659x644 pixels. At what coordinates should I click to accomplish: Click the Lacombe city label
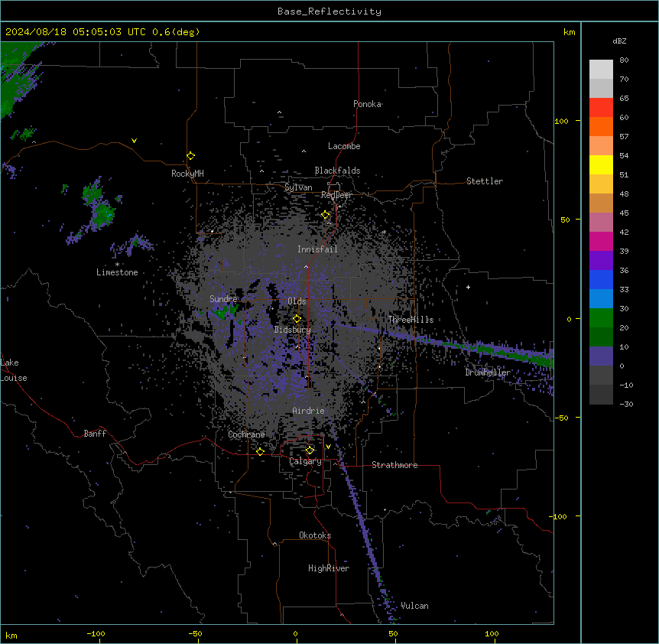344,146
